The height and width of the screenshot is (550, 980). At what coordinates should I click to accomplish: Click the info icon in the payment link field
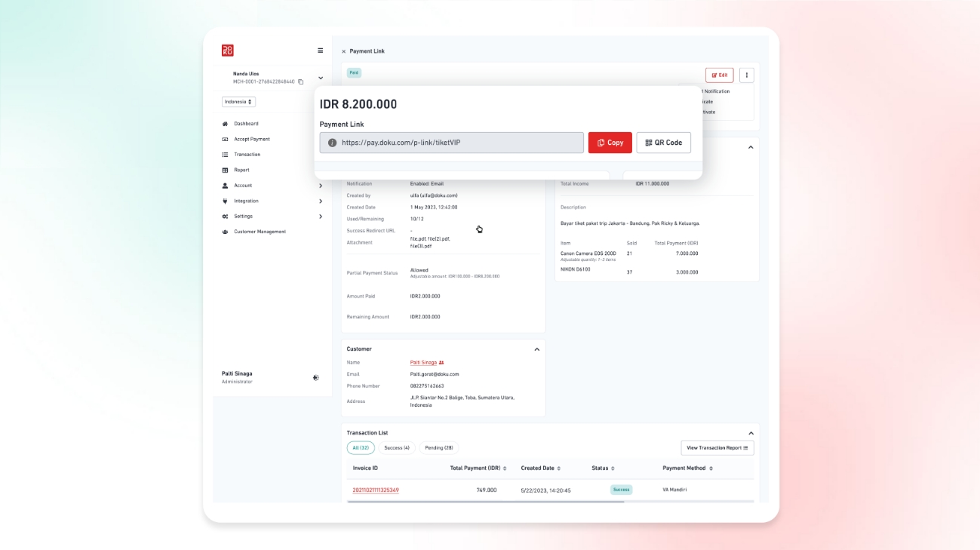(332, 143)
